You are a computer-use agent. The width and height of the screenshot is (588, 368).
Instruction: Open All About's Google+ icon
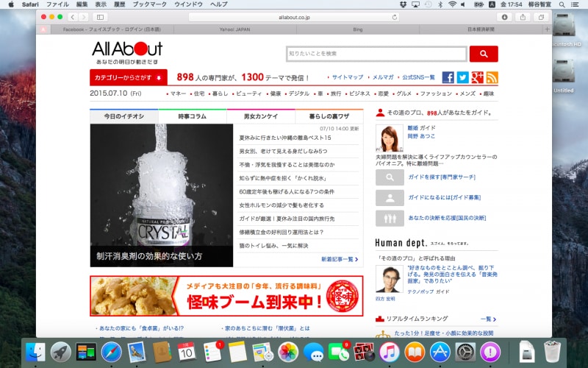click(x=477, y=77)
